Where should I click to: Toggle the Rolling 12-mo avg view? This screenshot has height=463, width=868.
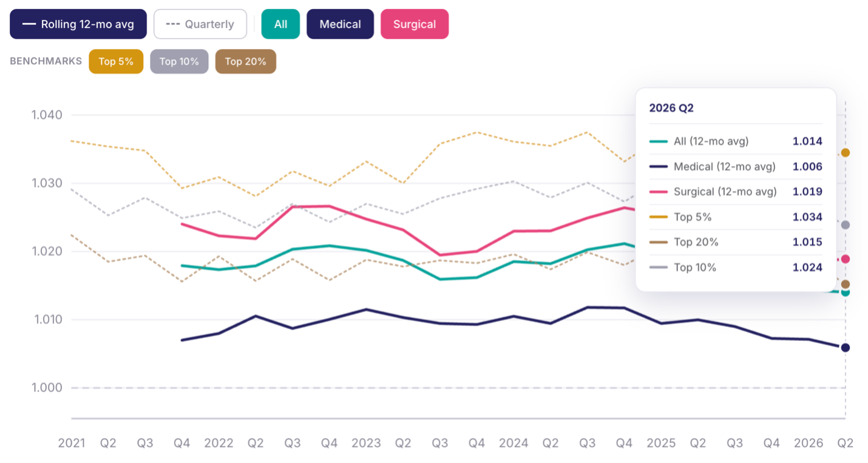point(78,24)
